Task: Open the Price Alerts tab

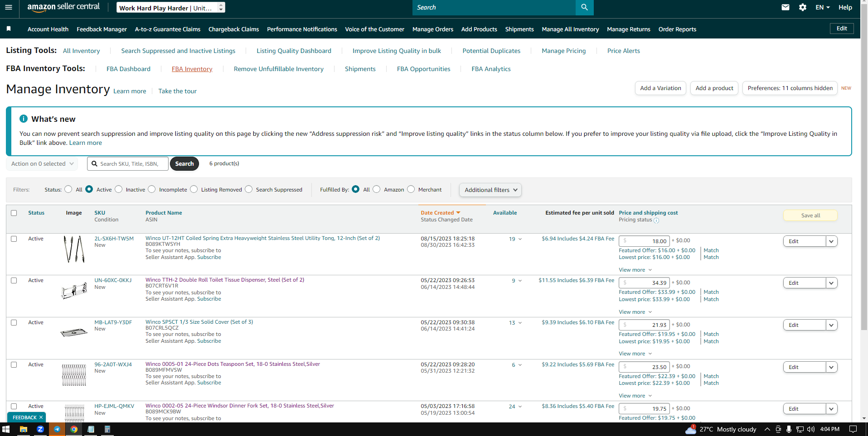Action: pos(624,51)
